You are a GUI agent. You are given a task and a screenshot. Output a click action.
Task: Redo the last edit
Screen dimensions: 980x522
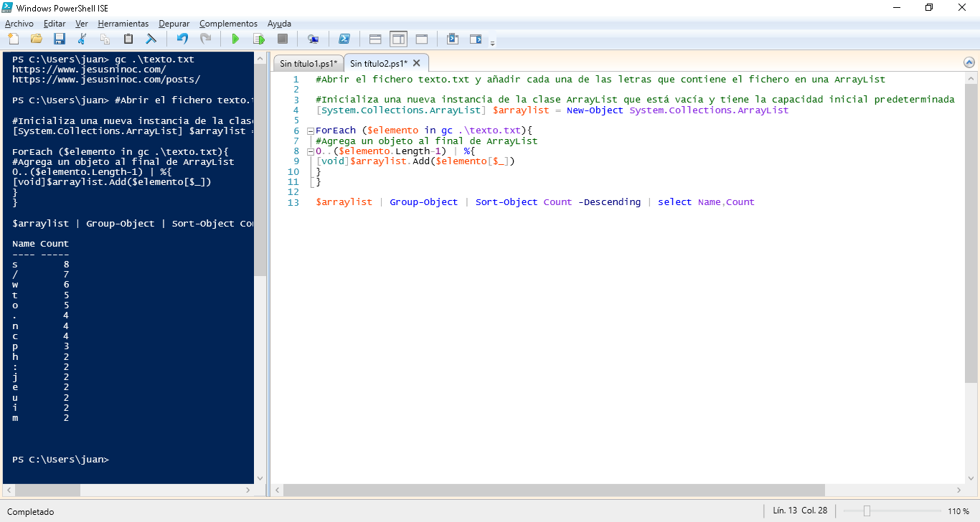tap(205, 39)
